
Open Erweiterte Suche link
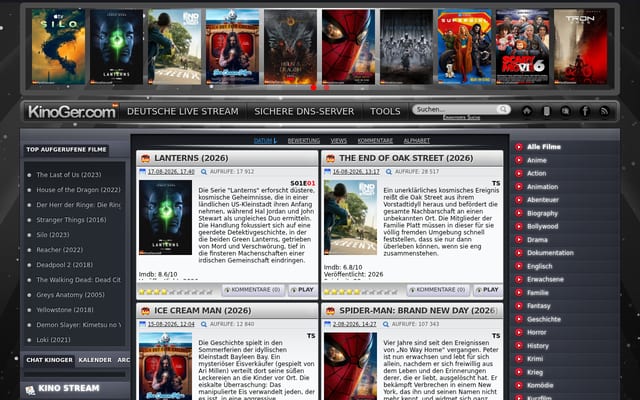[461, 118]
